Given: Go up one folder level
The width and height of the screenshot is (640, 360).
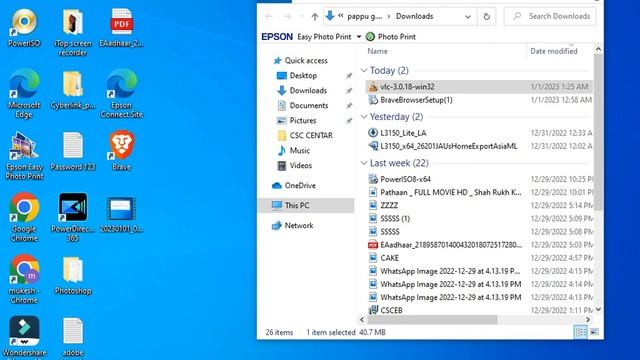Looking at the screenshot, I should pos(315,16).
